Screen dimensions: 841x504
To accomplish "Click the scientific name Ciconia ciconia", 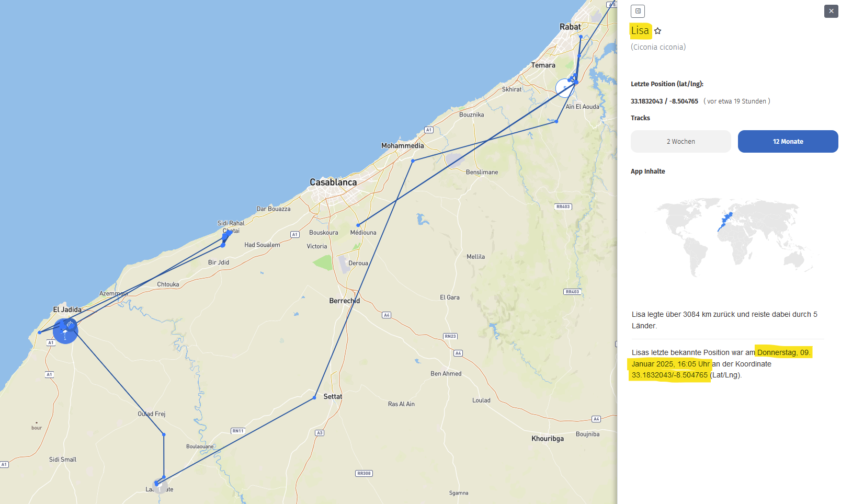I will tap(658, 47).
